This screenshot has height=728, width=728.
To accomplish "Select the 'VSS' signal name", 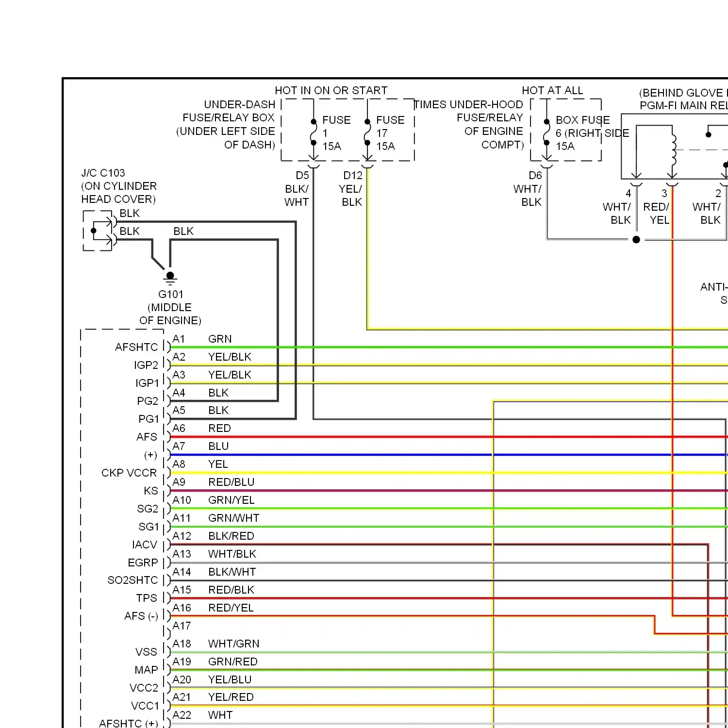I will 147,652.
